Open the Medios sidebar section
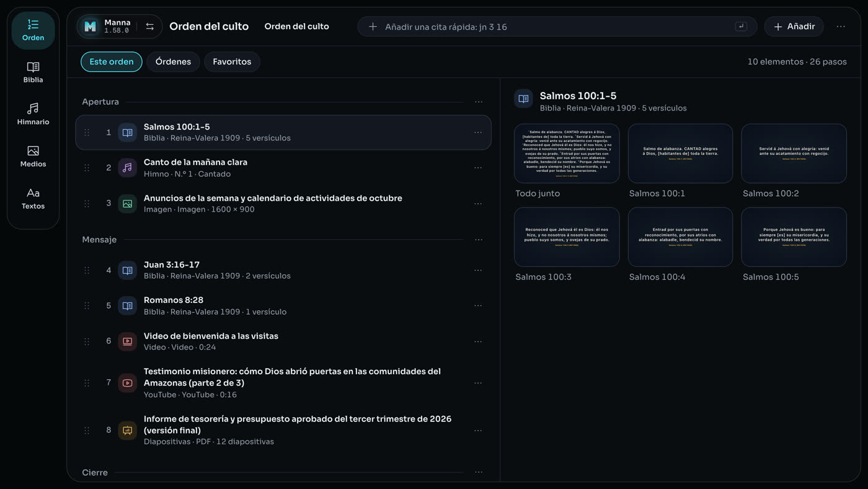Screen dimensions: 868x489 33,156
